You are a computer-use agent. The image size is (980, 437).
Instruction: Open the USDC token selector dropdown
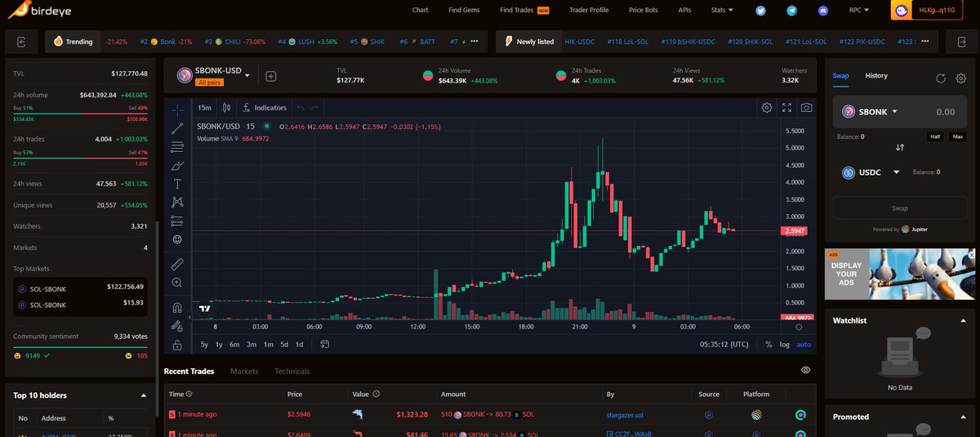pos(871,172)
